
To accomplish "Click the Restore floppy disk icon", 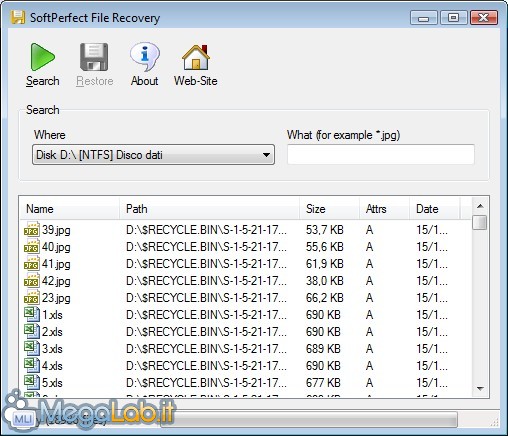I will (x=94, y=57).
